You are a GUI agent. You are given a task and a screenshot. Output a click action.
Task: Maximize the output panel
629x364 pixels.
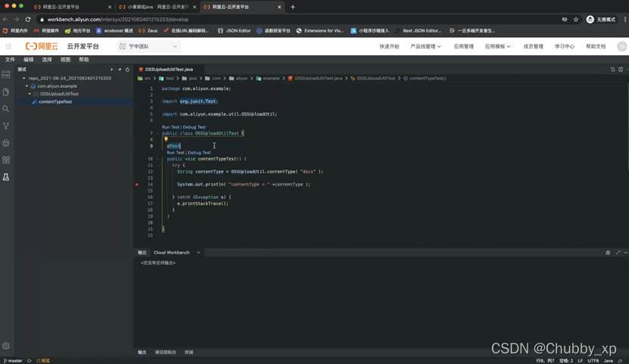[x=618, y=252]
